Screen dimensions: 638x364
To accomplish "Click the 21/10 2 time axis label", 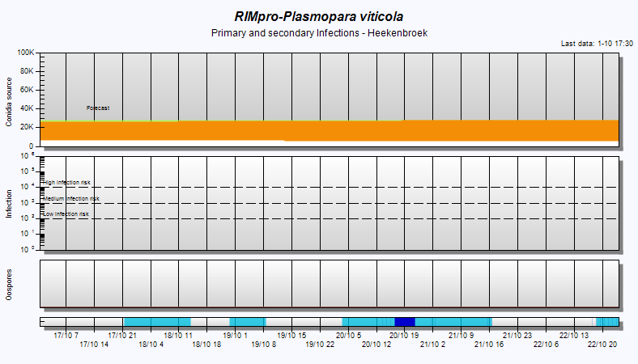I will pos(432,345).
